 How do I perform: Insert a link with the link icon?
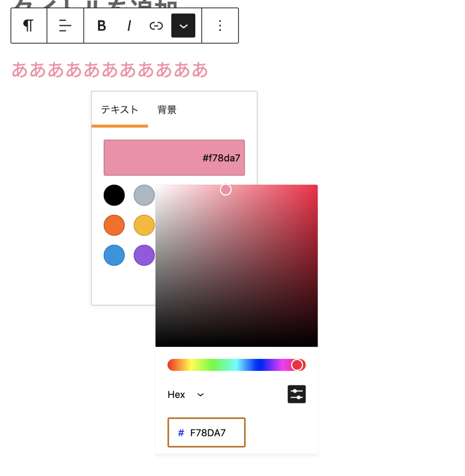pyautogui.click(x=156, y=26)
